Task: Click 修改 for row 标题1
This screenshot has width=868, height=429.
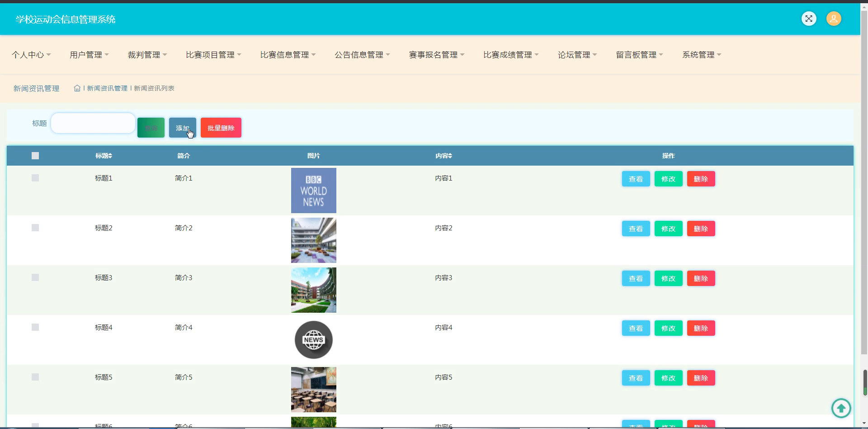Action: [x=669, y=179]
